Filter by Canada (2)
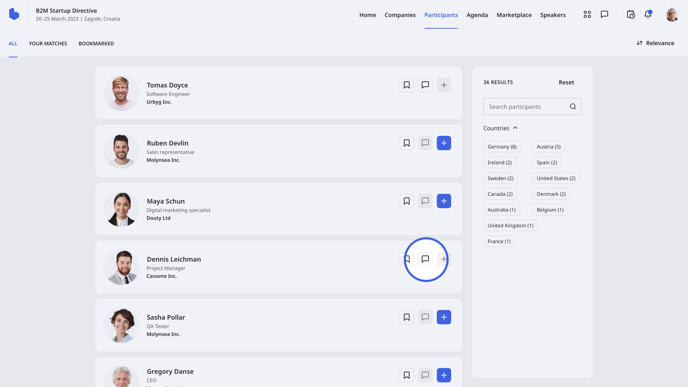 [x=500, y=194]
